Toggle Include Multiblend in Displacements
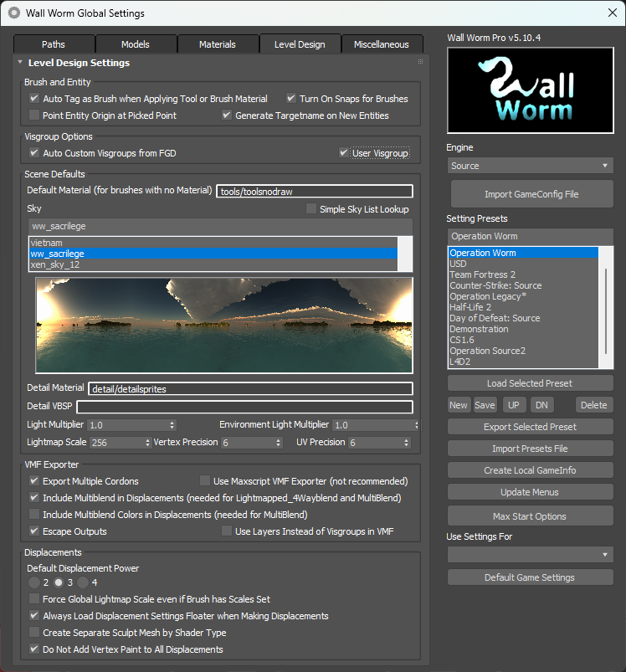 coord(33,498)
